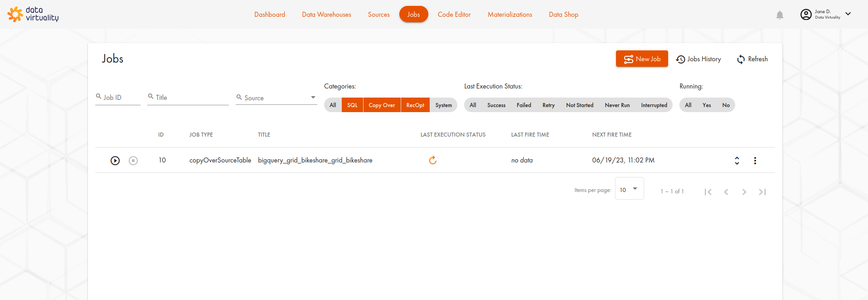Click the notification bell icon
Image resolution: width=868 pixels, height=300 pixels.
pyautogui.click(x=780, y=15)
